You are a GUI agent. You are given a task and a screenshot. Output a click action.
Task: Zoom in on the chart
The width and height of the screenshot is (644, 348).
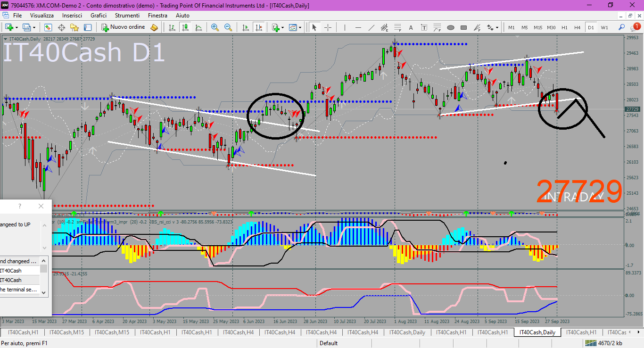[x=215, y=27]
